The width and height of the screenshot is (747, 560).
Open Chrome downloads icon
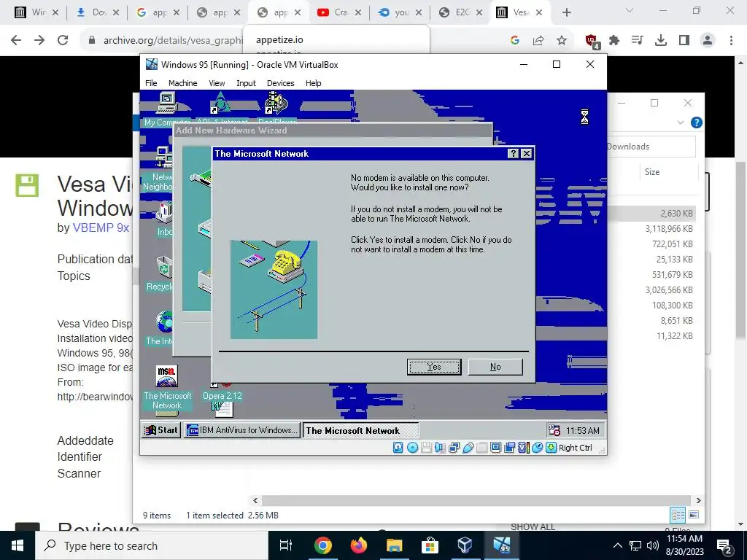[x=661, y=41]
